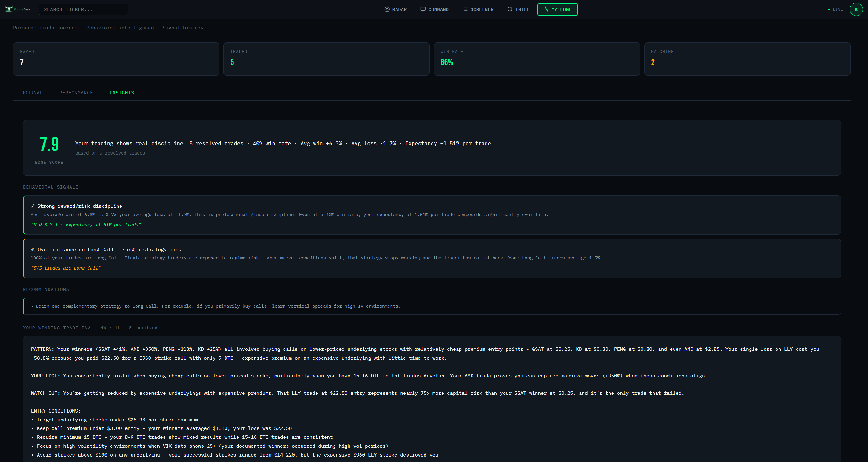Image resolution: width=868 pixels, height=462 pixels.
Task: Click the Radar target icon
Action: tap(387, 9)
